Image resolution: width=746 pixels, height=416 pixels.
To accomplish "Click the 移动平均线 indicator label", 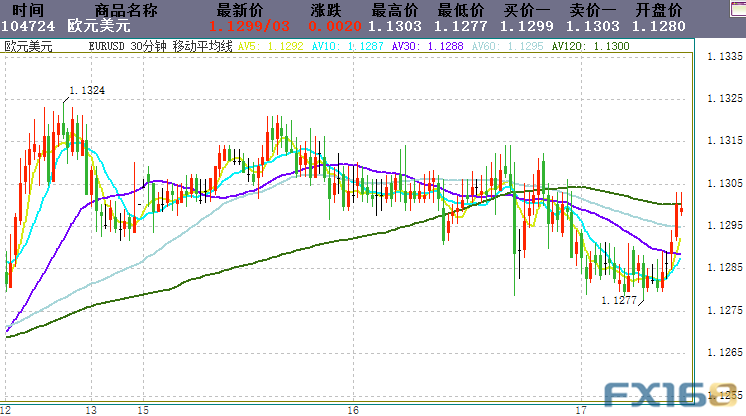I will [x=203, y=47].
